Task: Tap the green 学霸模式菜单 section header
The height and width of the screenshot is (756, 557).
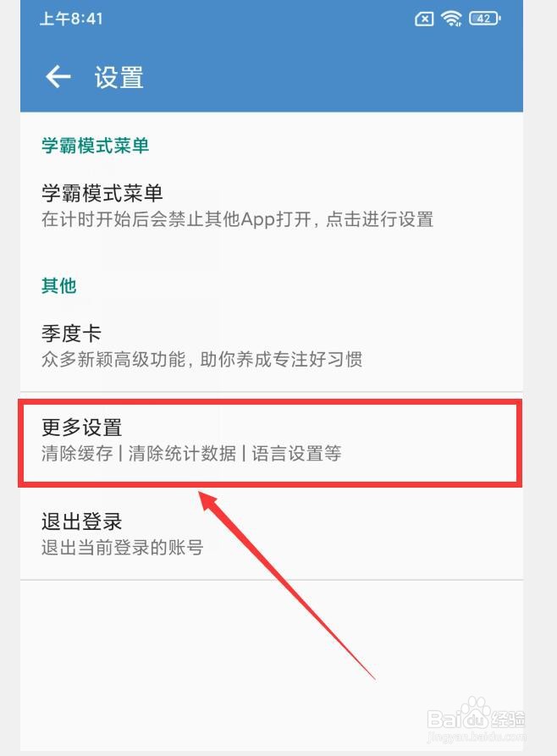Action: coord(95,146)
